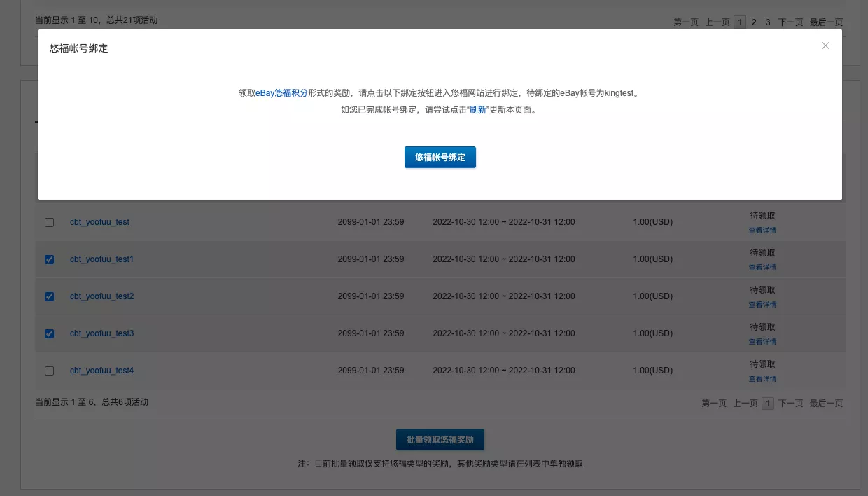This screenshot has width=868, height=496.
Task: Uncheck the cbt_yoofuu_test2 checkbox
Action: [x=49, y=296]
